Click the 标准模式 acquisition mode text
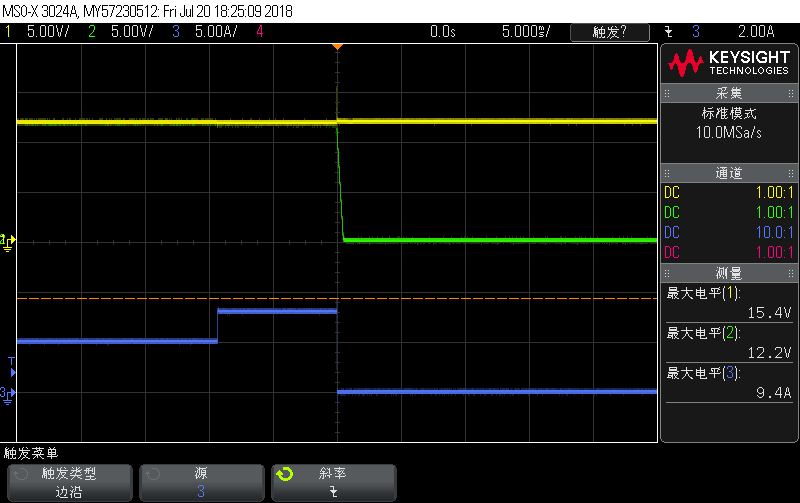800x503 pixels. tap(729, 113)
